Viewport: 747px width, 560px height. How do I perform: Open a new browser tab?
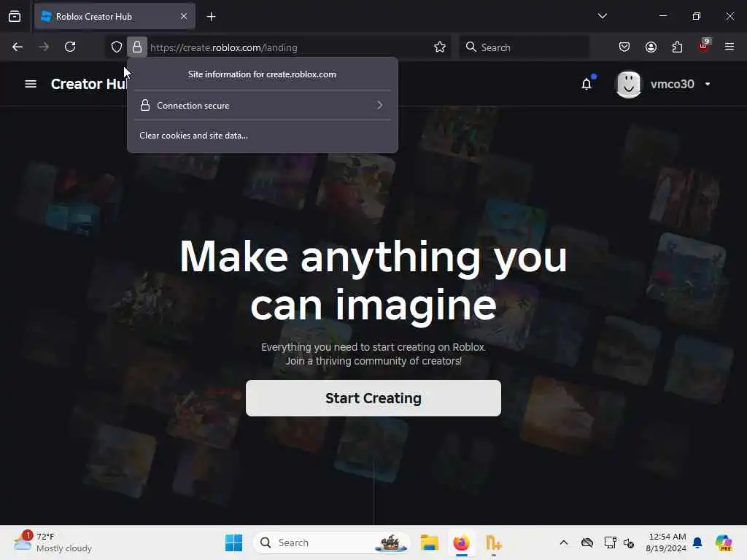(211, 17)
